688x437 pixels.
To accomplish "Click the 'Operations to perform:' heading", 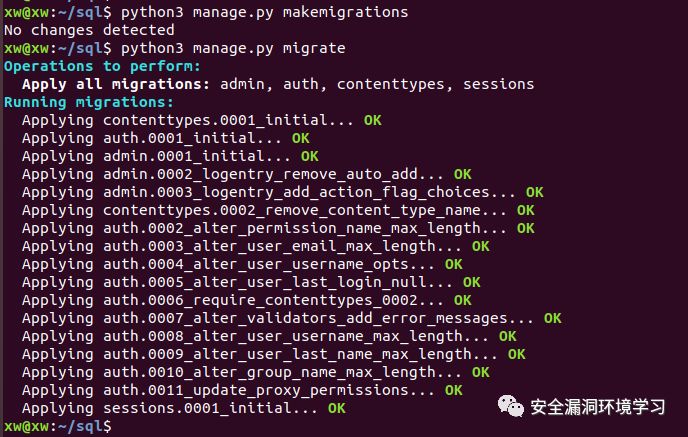I will click(x=102, y=66).
